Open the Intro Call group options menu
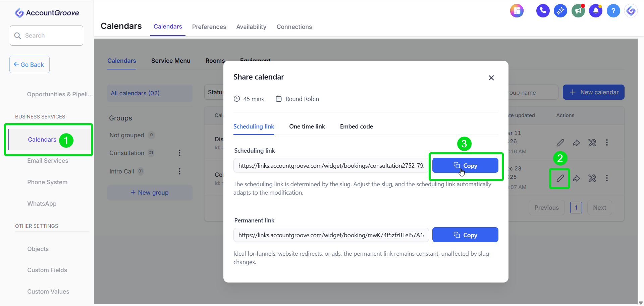 [179, 171]
